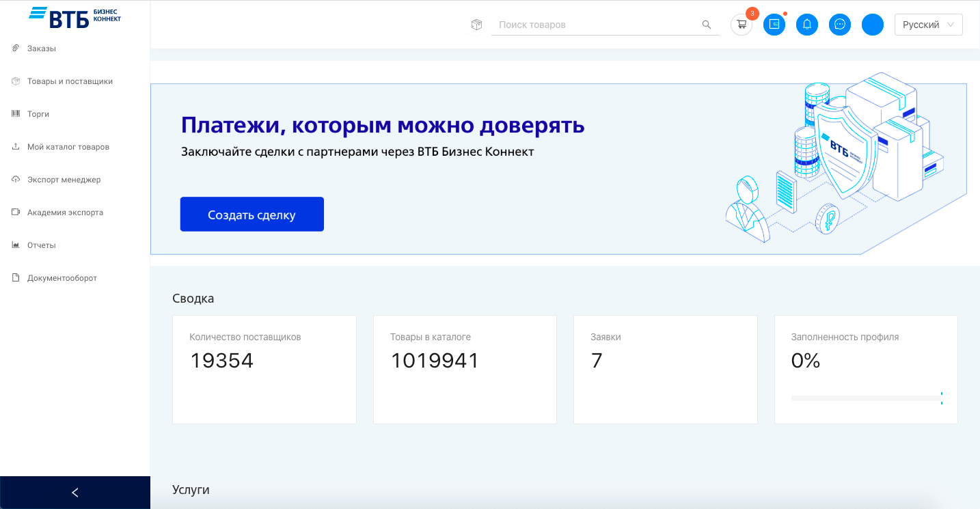Image resolution: width=980 pixels, height=509 pixels.
Task: Open the user profile avatar
Action: tap(873, 25)
